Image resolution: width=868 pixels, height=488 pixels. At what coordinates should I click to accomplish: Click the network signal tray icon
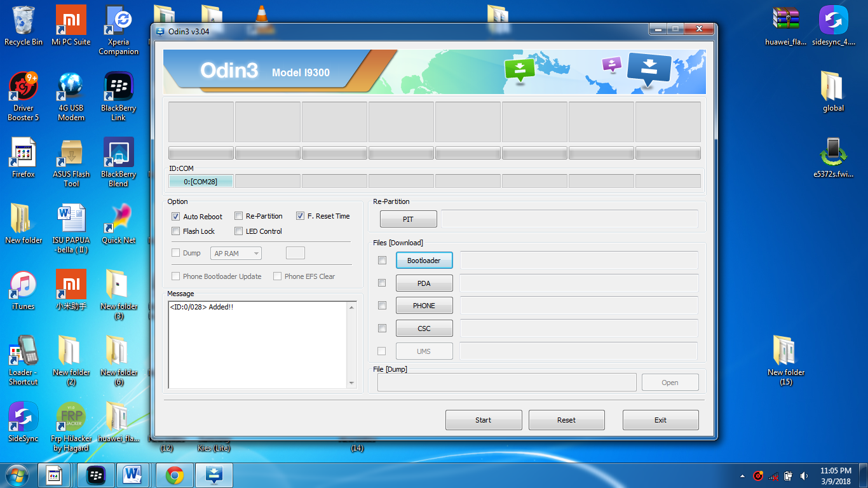[773, 475]
